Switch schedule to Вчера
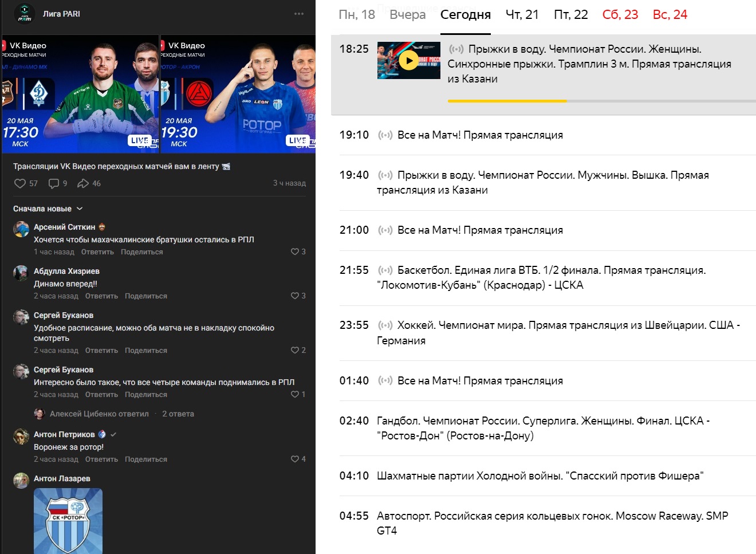The width and height of the screenshot is (756, 554). tap(408, 15)
